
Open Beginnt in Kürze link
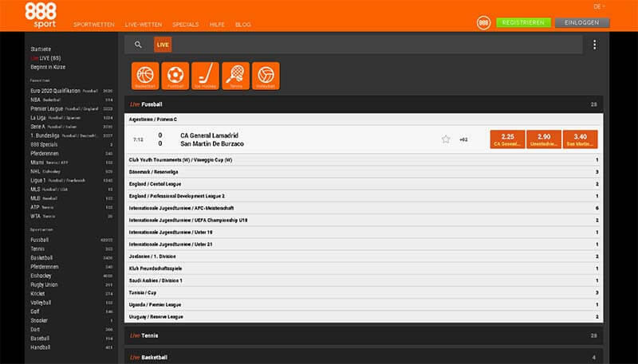point(48,67)
